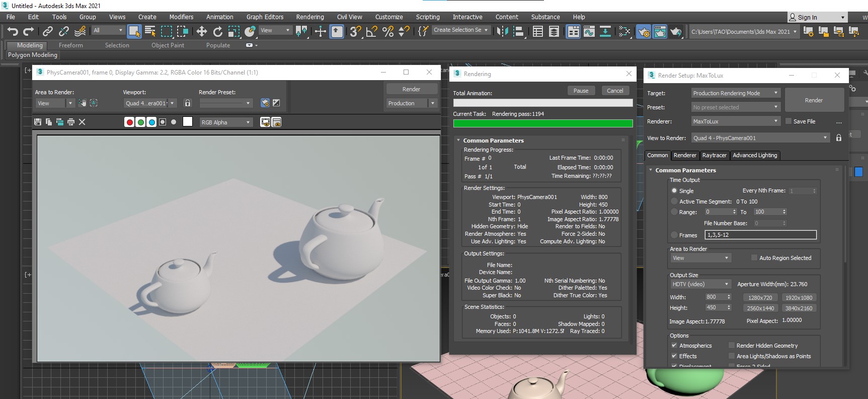This screenshot has height=399, width=868.
Task: Toggle the Percent Snap icon
Action: tap(387, 32)
